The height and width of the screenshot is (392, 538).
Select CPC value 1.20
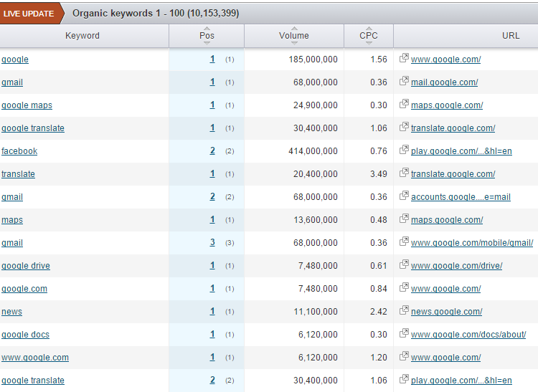[379, 358]
